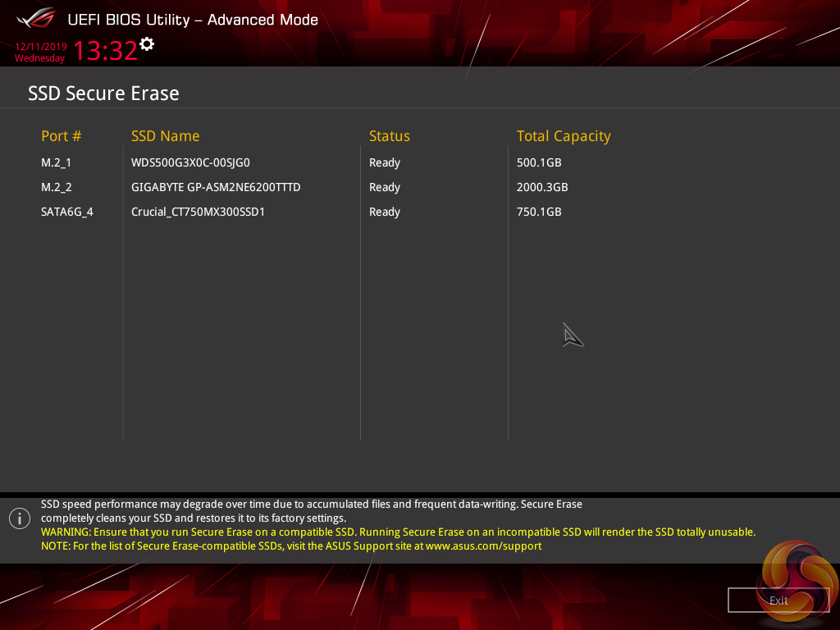Image resolution: width=840 pixels, height=630 pixels.
Task: Click the Wednesday weekday label
Action: coord(39,58)
